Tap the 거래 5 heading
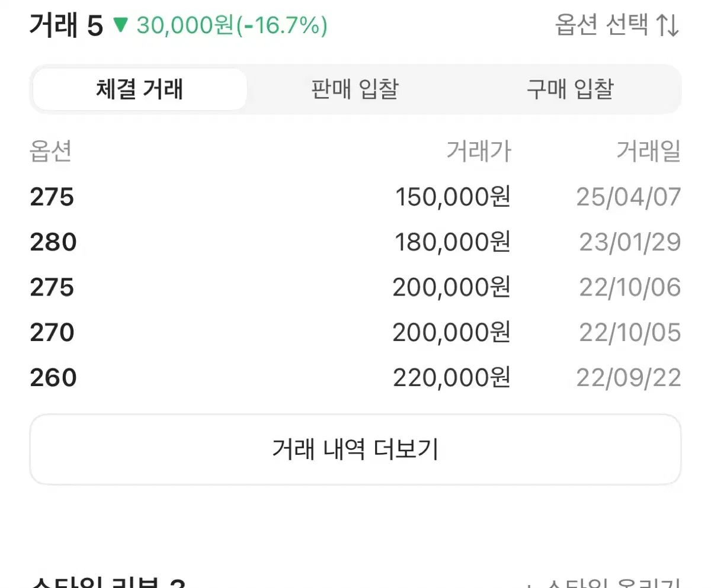Image resolution: width=711 pixels, height=588 pixels. [x=66, y=26]
